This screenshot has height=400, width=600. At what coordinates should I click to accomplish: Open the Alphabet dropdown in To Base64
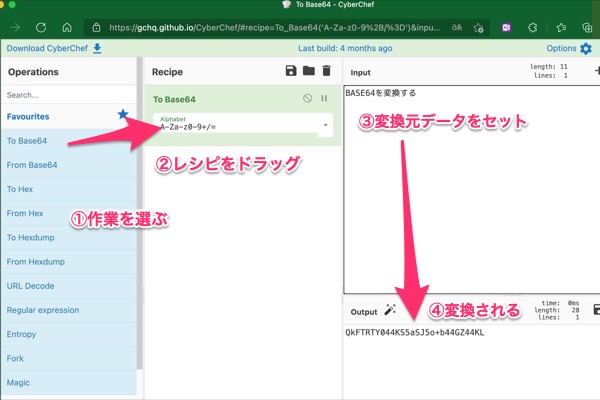tap(325, 126)
